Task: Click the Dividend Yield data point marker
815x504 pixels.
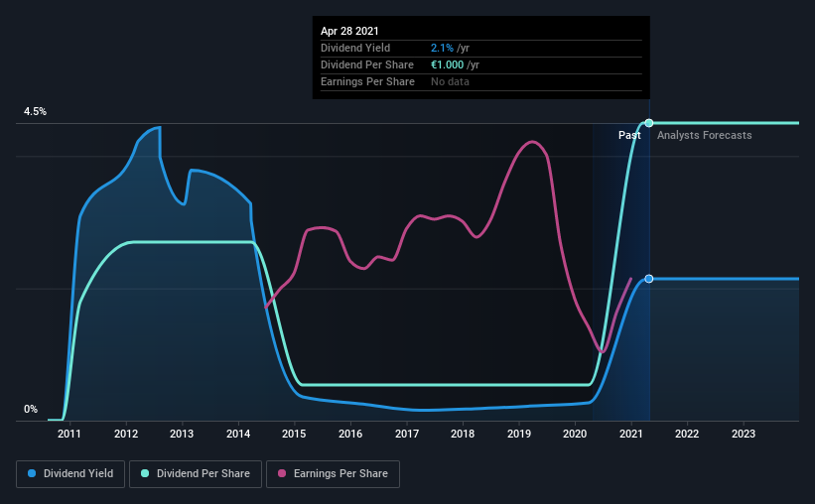Action: 649,279
